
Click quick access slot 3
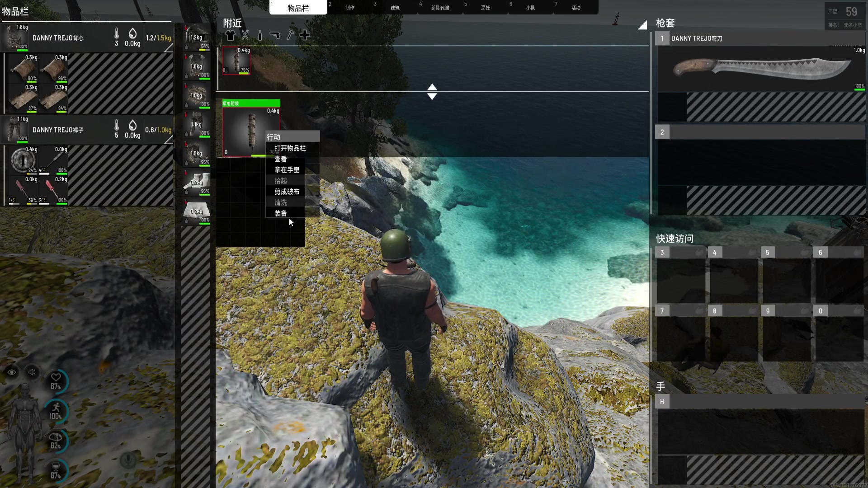(681, 275)
